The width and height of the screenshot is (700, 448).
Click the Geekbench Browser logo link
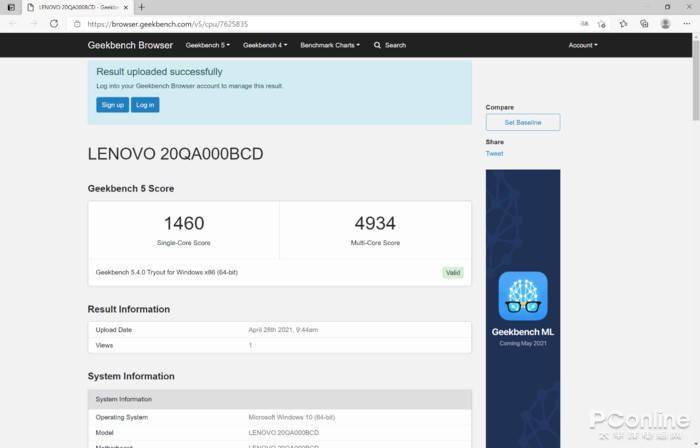pos(130,45)
